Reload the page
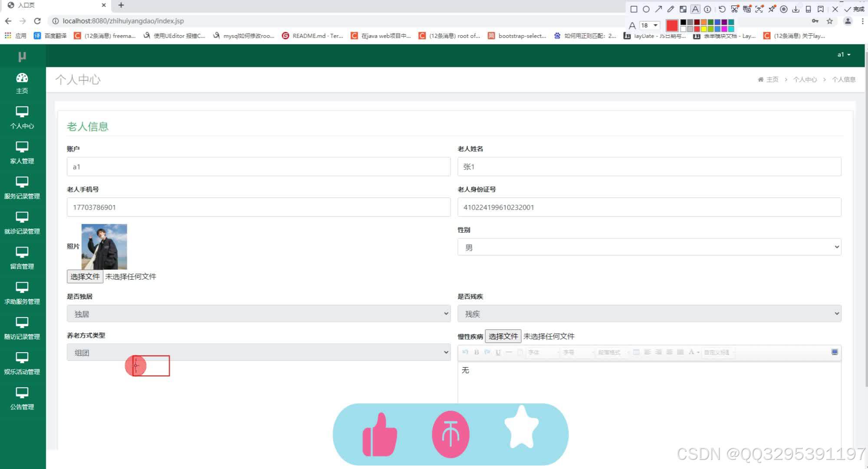This screenshot has height=469, width=868. click(37, 21)
